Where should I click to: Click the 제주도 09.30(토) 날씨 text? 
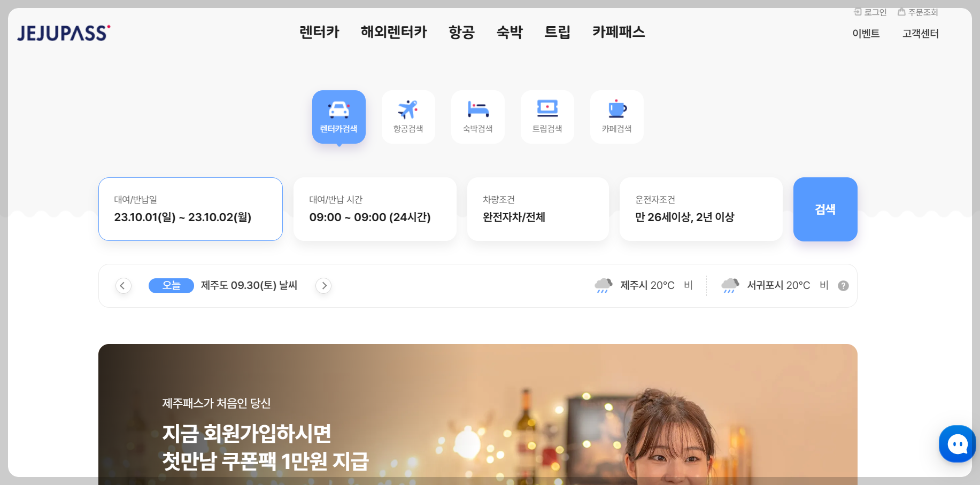click(249, 286)
